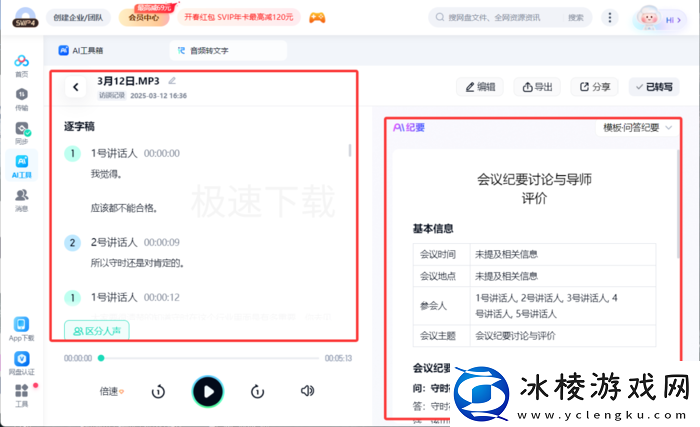Switch to the 音频转文字 tab
This screenshot has width=700, height=427.
(x=228, y=50)
